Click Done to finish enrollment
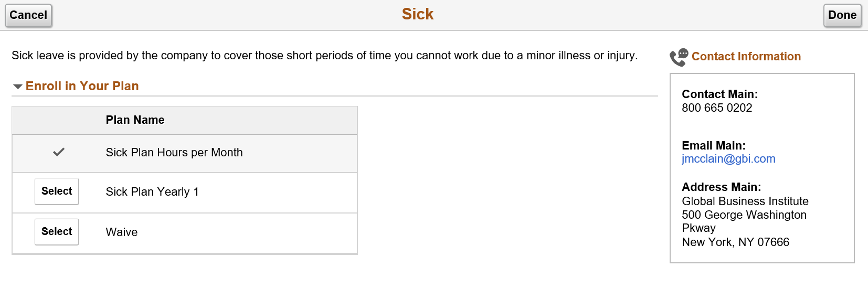The height and width of the screenshot is (288, 868). (842, 15)
